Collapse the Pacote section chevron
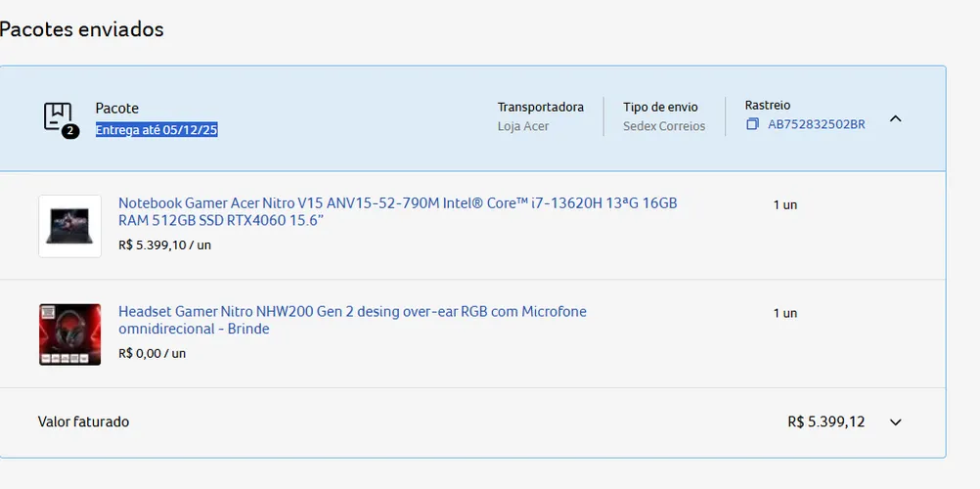Viewport: 980px width, 489px height. tap(896, 118)
